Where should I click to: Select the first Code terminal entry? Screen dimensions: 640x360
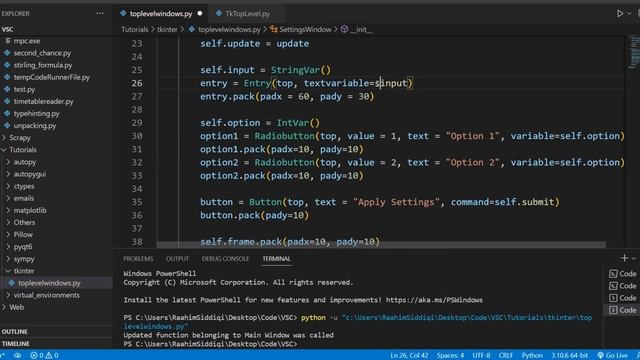pos(622,274)
